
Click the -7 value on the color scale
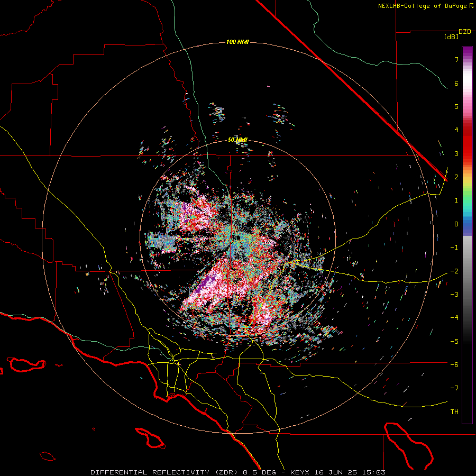pos(454,388)
